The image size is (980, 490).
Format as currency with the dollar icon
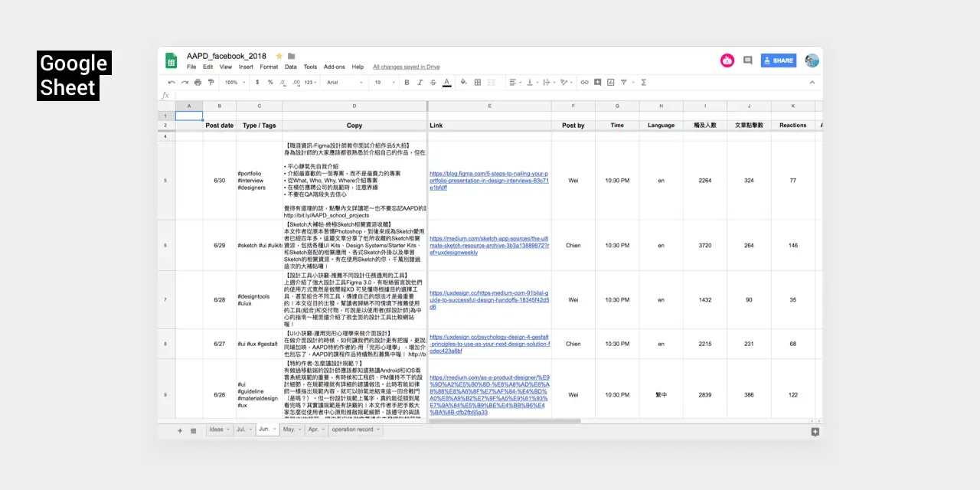point(257,82)
